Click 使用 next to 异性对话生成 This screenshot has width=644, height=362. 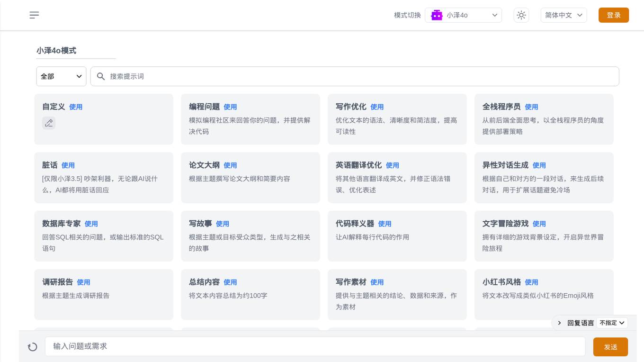coord(539,165)
